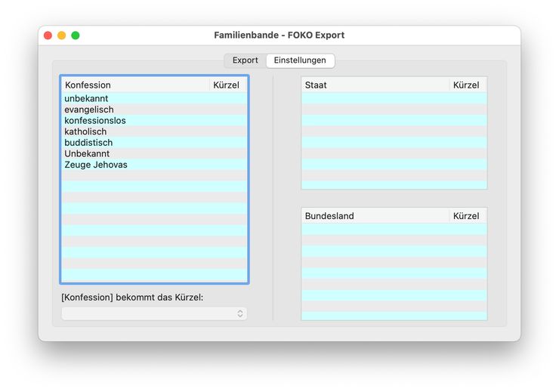Image resolution: width=559 pixels, height=392 pixels.
Task: Click the Bundesland column header
Action: coord(374,216)
